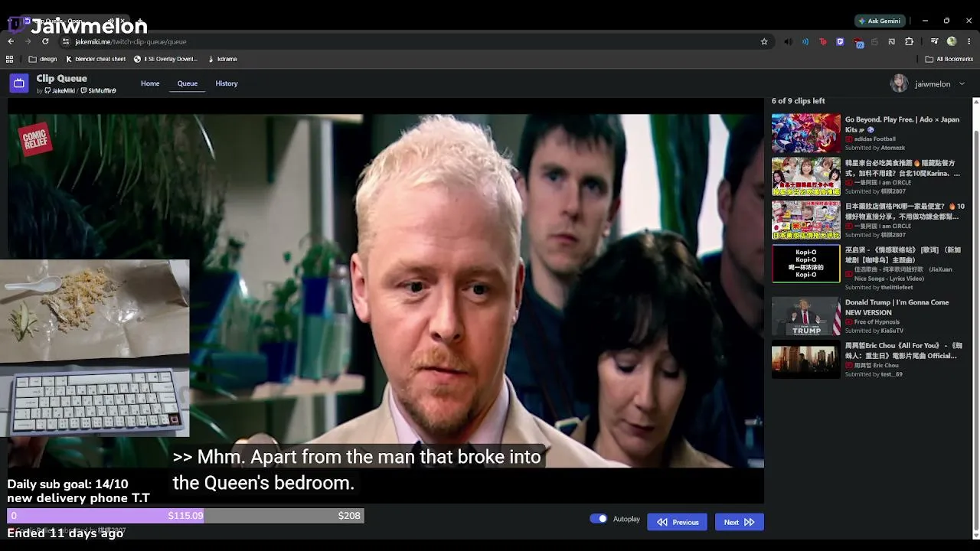This screenshot has width=980, height=551.
Task: Open the design bookmarks folder
Action: point(43,59)
